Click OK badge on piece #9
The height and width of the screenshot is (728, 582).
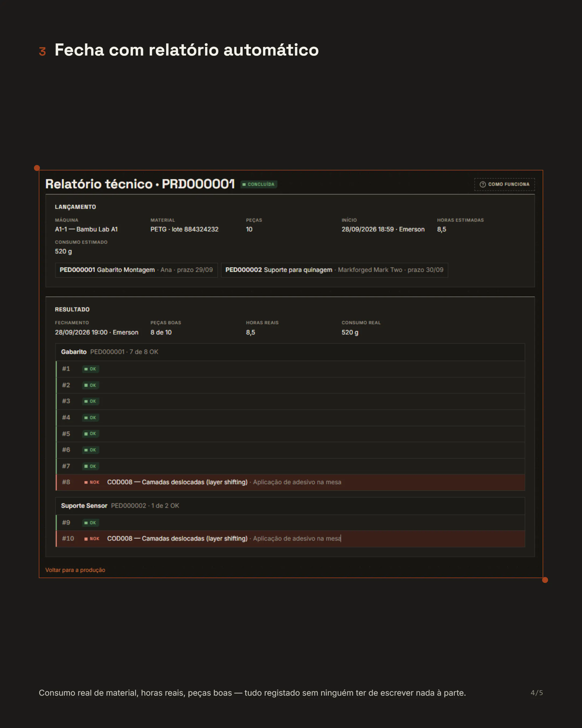click(x=91, y=523)
